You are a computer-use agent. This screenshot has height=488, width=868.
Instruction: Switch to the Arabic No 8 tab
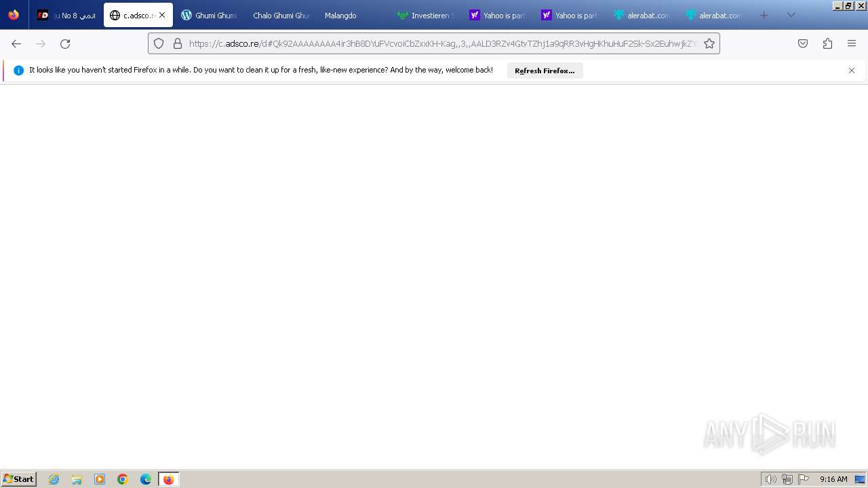pos(66,15)
